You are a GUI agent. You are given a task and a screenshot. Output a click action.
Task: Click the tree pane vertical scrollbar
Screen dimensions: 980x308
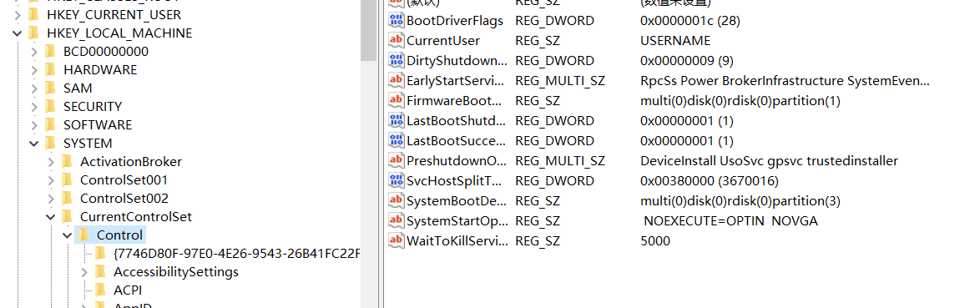[x=369, y=154]
